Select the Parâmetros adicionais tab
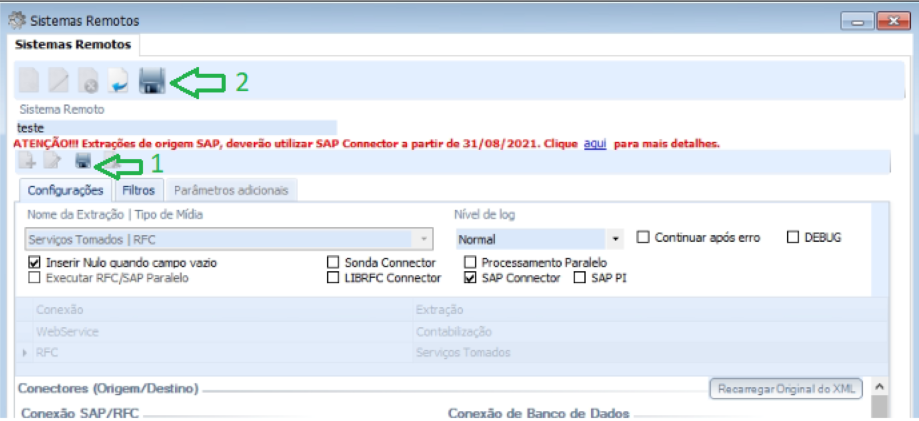The width and height of the screenshot is (919, 421). (x=231, y=191)
